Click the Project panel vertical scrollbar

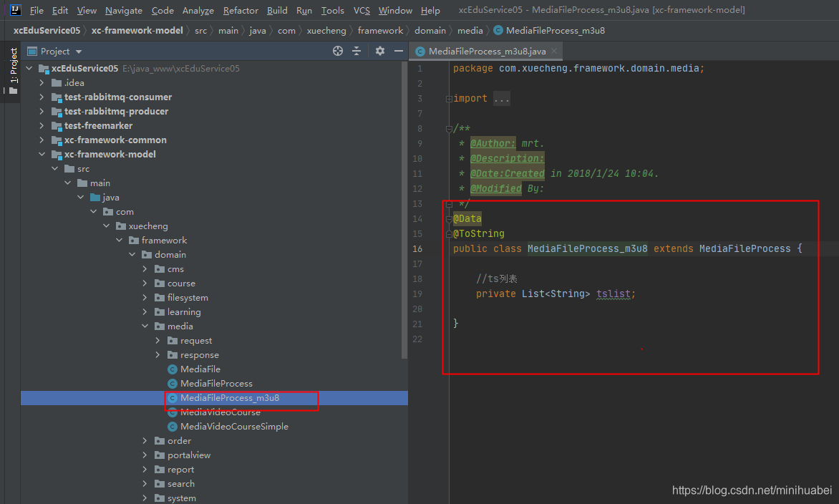(404, 210)
